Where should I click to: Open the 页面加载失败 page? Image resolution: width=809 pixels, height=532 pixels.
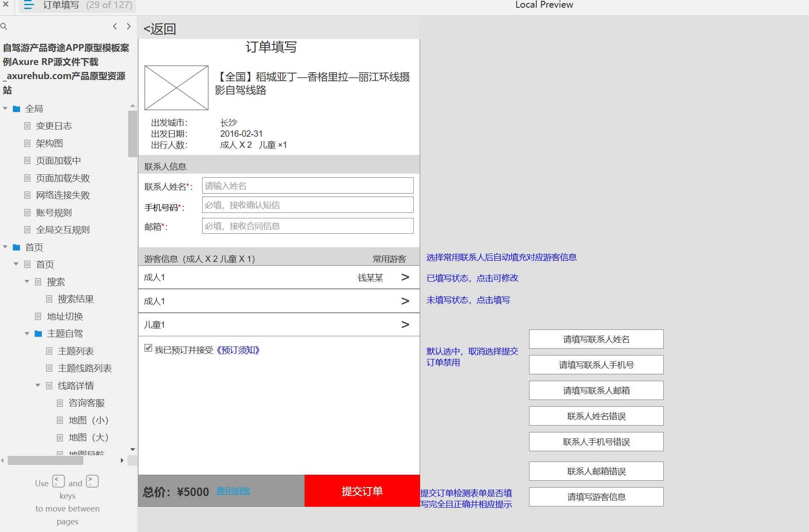coord(63,178)
